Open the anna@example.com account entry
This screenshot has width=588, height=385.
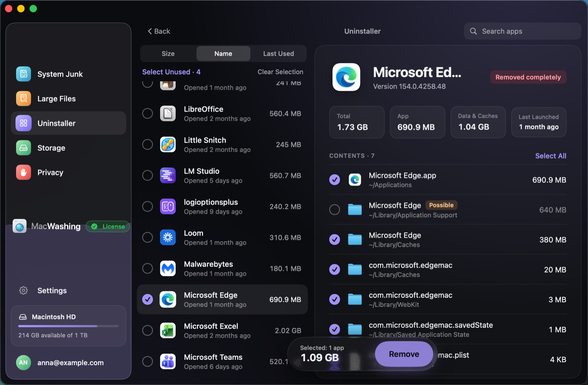click(68, 363)
